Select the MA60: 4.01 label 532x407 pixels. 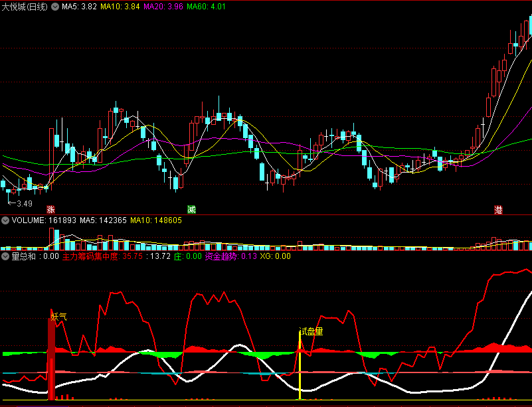[207, 7]
